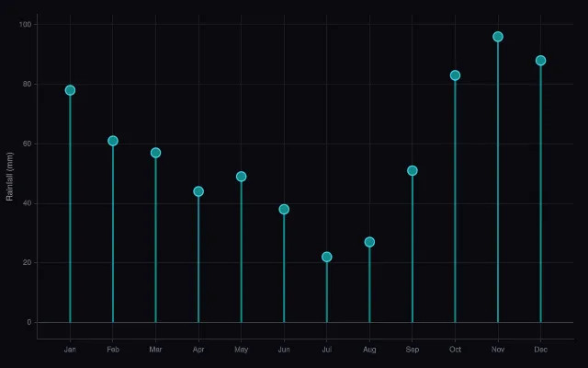Select the May data point circle
Image resolution: width=588 pixels, height=368 pixels.
241,177
